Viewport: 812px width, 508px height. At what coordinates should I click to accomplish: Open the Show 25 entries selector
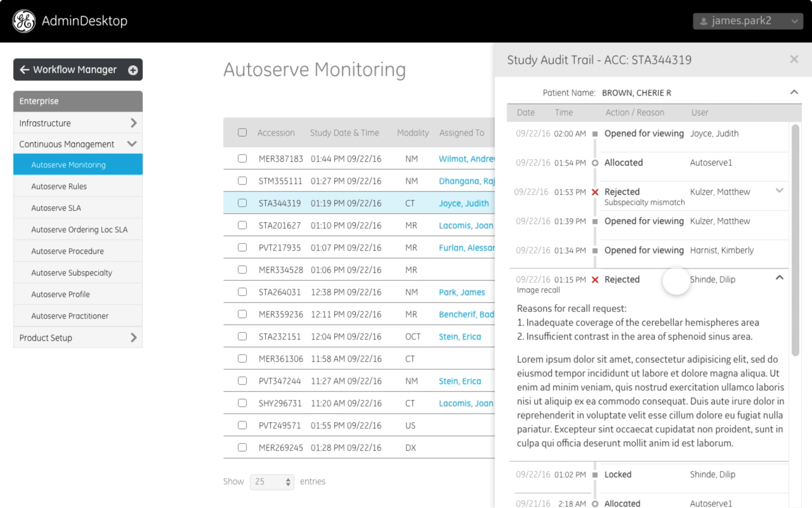pyautogui.click(x=272, y=482)
